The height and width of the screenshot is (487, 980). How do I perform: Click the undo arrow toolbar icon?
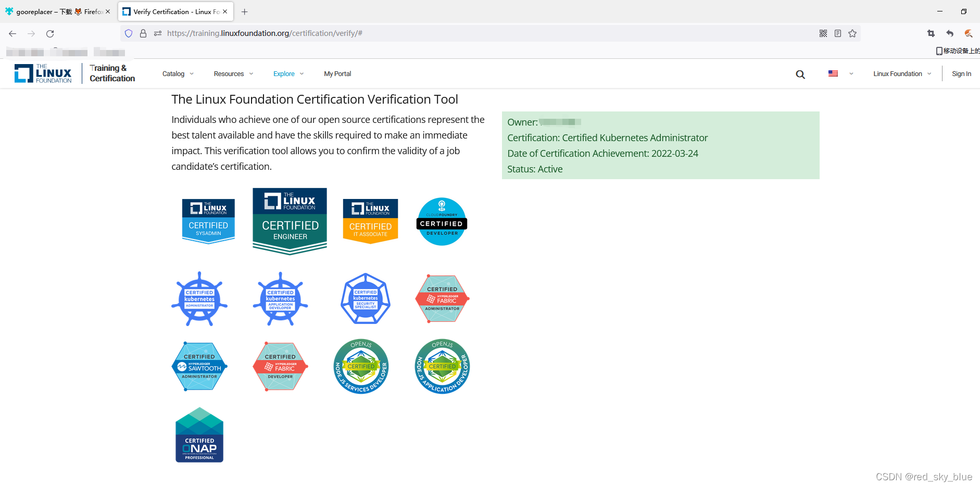click(950, 33)
